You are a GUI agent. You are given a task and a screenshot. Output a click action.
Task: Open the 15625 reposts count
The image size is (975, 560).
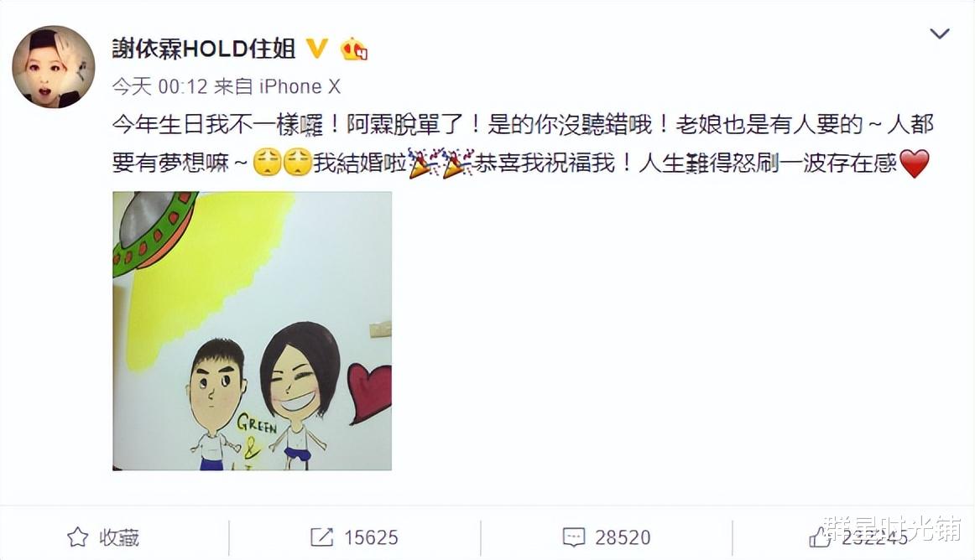[x=371, y=537]
